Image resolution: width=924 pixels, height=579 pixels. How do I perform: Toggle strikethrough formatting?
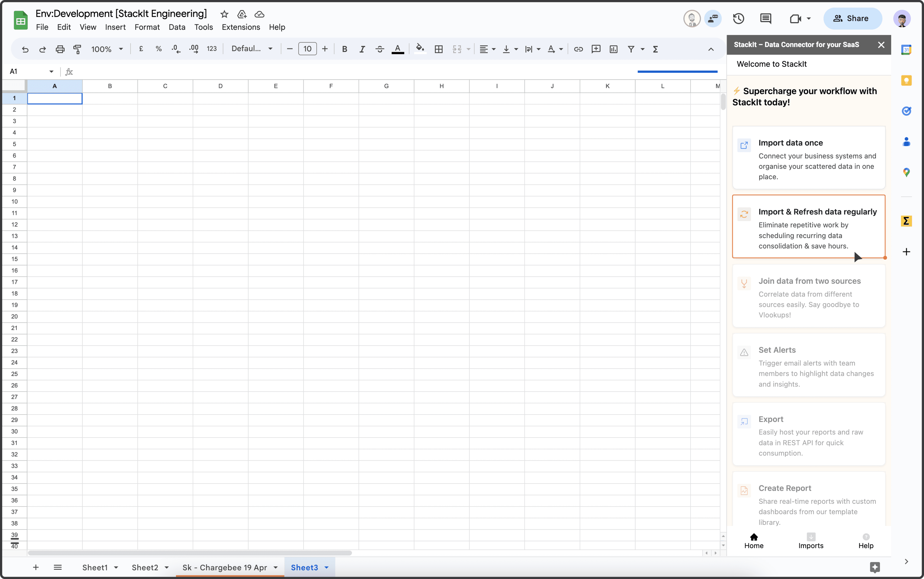pyautogui.click(x=379, y=49)
